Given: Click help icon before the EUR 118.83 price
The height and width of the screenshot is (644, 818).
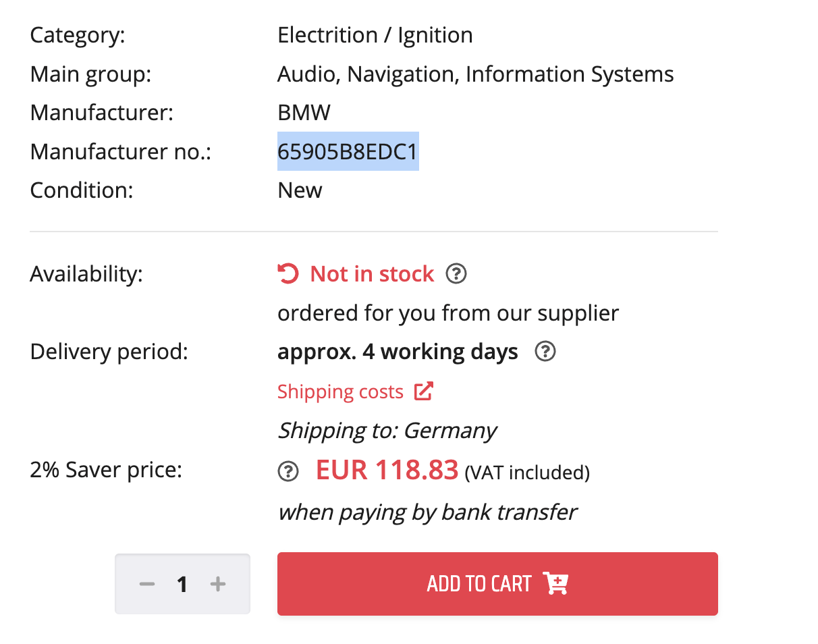Looking at the screenshot, I should pos(288,471).
